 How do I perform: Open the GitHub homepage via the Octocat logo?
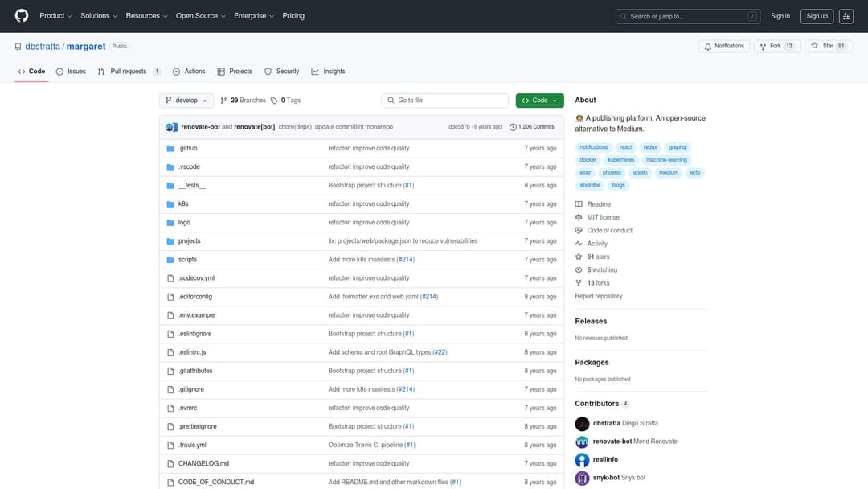point(22,15)
